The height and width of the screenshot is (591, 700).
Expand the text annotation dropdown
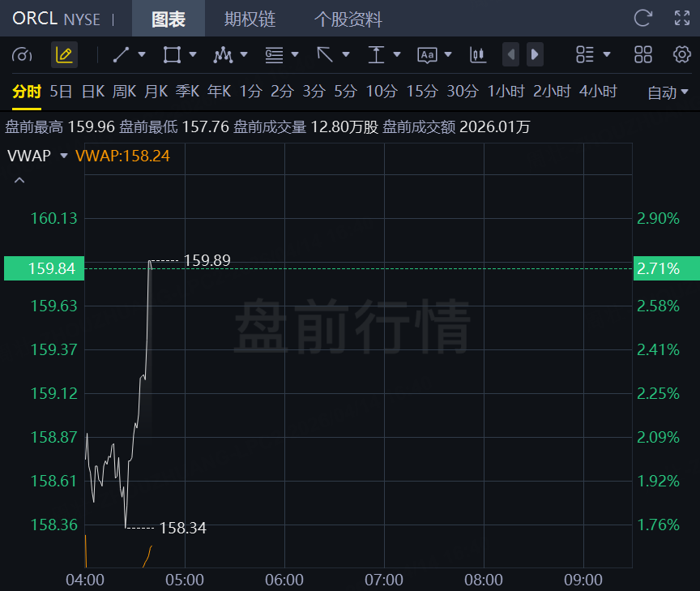click(448, 54)
